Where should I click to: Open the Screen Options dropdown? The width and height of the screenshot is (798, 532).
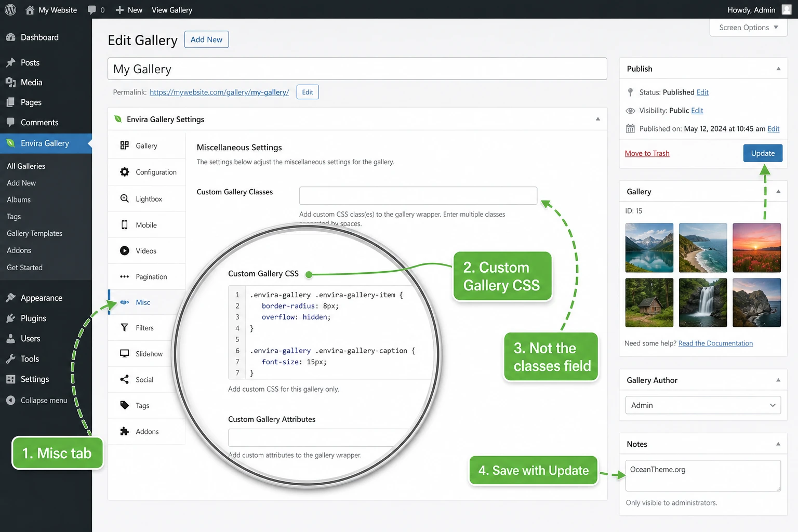coord(749,28)
